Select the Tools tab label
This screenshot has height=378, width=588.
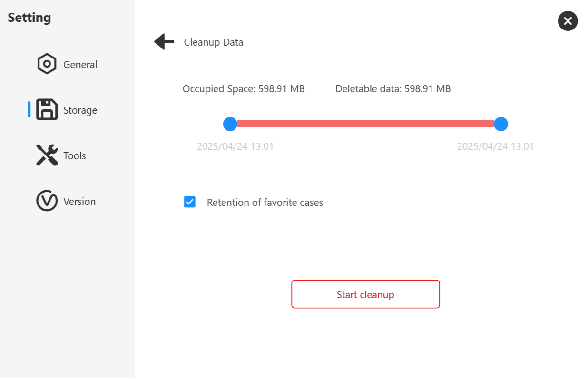point(75,156)
